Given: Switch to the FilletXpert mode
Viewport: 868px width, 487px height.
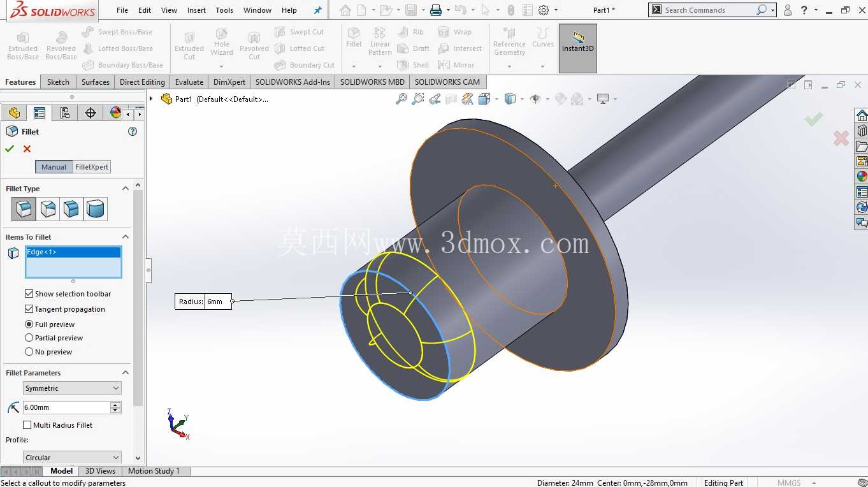Looking at the screenshot, I should (92, 167).
